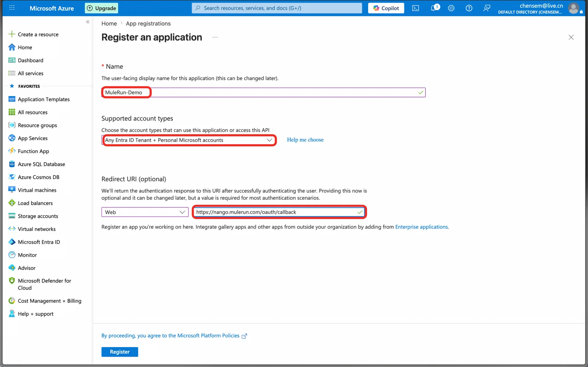
Task: Click the Microsoft Azure brand title
Action: tap(51, 8)
